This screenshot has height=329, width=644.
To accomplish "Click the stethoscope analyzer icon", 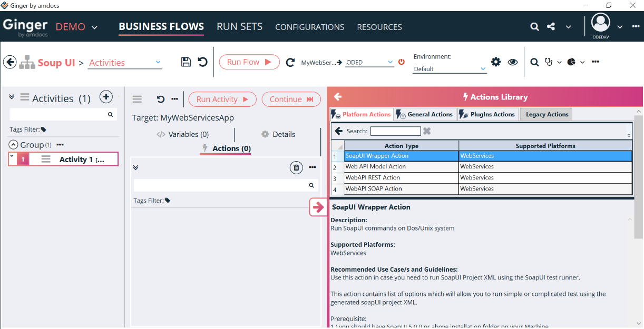I will pyautogui.click(x=549, y=62).
